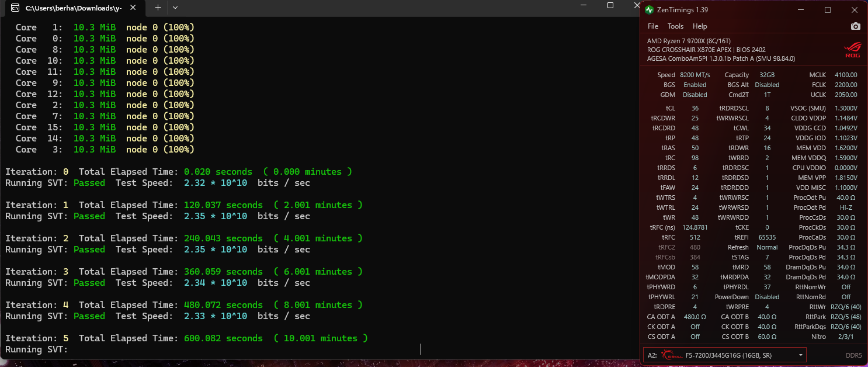Screen dimensions: 868x367
Task: Click the tRFC value 512
Action: 695,237
